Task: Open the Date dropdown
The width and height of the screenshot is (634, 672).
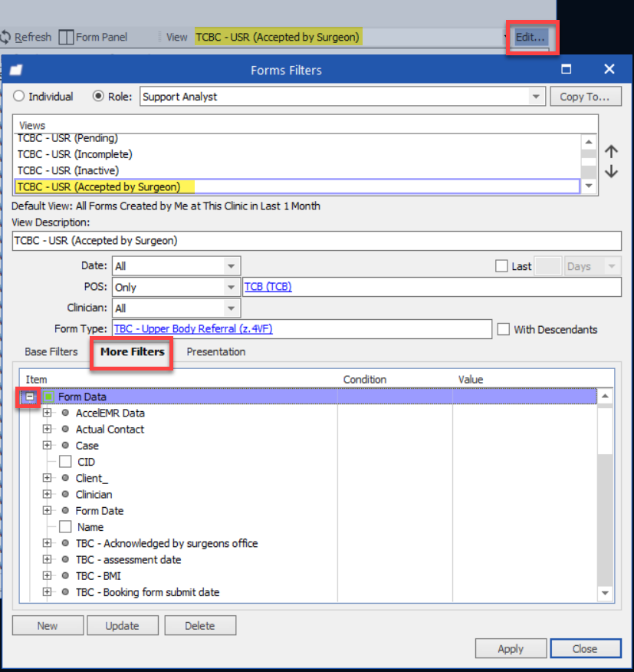Action: (231, 266)
